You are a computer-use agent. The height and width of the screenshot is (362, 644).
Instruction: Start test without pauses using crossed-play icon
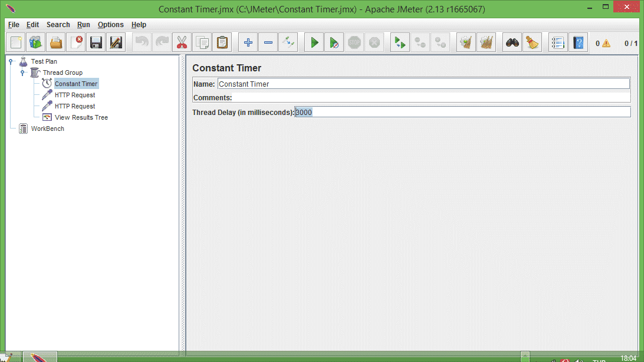pyautogui.click(x=334, y=42)
